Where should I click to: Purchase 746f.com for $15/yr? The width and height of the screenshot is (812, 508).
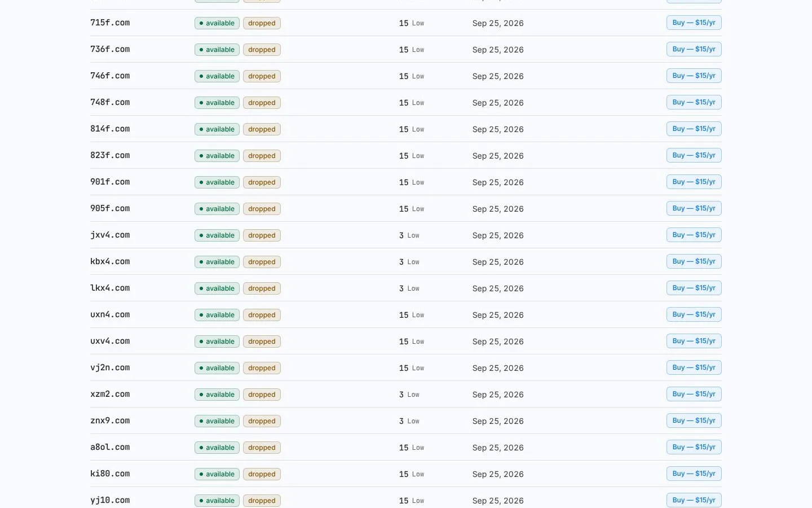click(694, 76)
